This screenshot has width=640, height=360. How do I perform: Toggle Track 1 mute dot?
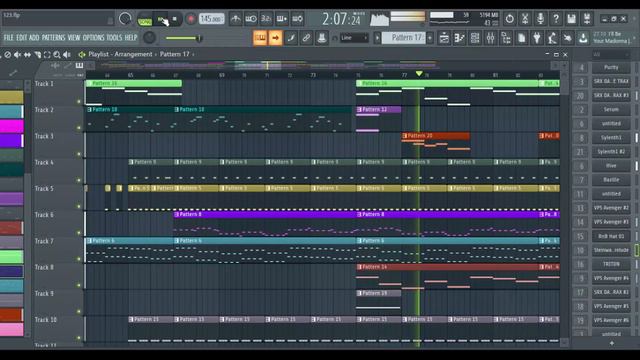pyautogui.click(x=79, y=101)
